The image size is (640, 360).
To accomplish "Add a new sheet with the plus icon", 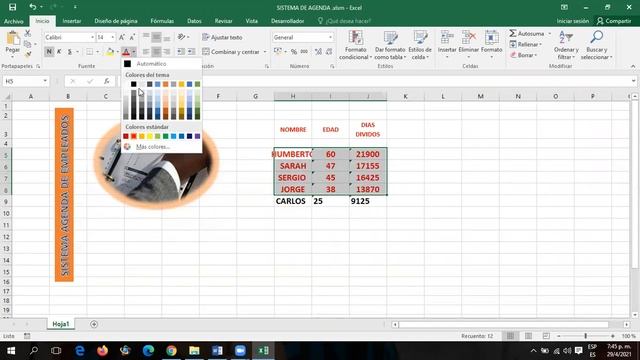I will [x=94, y=324].
